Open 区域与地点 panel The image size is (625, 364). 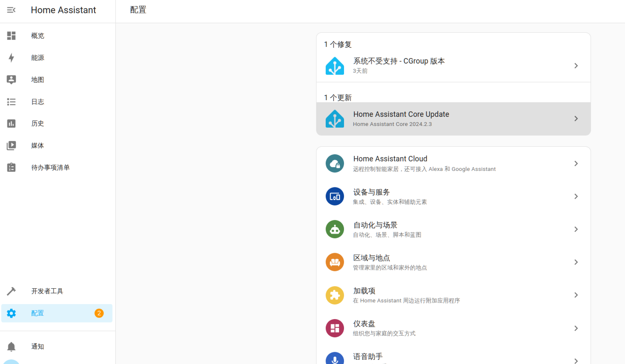453,262
